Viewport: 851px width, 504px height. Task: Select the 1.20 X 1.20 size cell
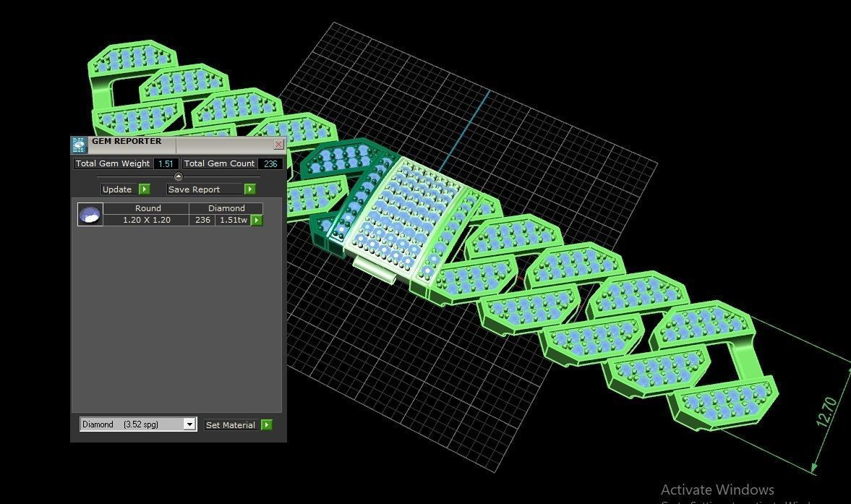point(147,220)
